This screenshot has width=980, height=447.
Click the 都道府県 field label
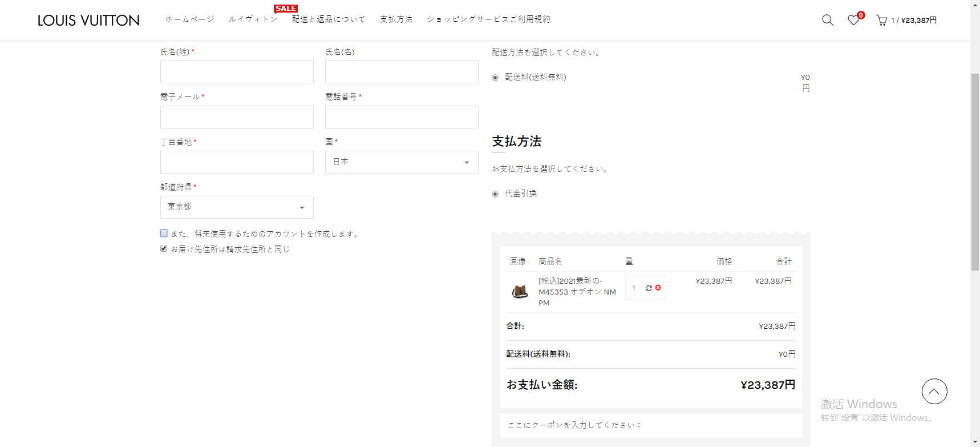click(x=176, y=187)
